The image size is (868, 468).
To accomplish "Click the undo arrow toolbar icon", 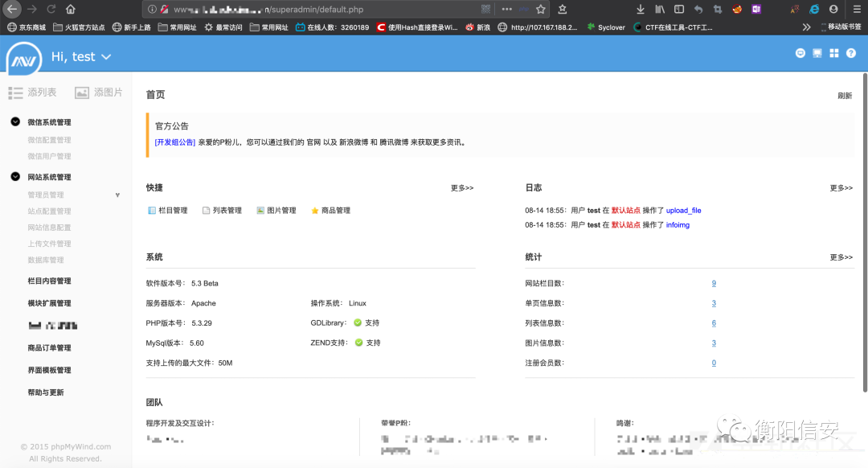I will 698,9.
